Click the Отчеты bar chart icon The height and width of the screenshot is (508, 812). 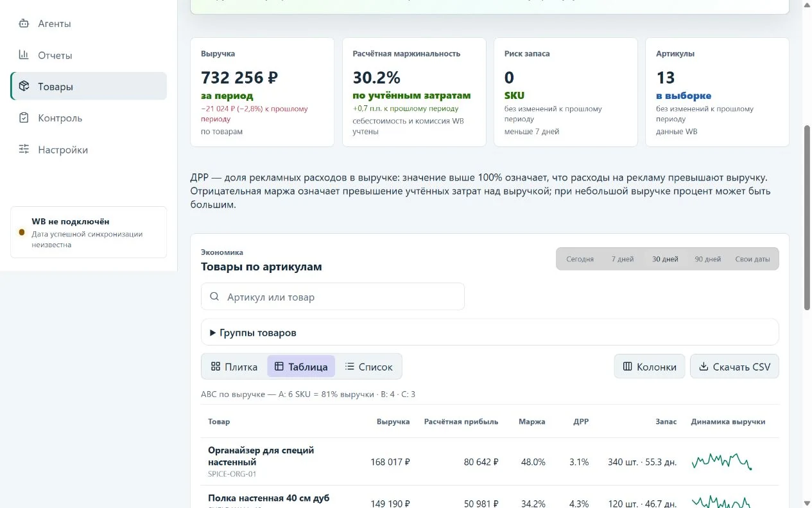pyautogui.click(x=24, y=55)
